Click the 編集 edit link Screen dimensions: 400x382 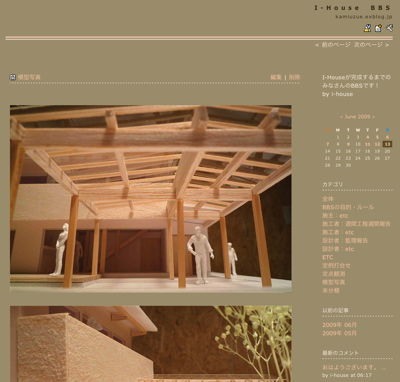pyautogui.click(x=276, y=77)
